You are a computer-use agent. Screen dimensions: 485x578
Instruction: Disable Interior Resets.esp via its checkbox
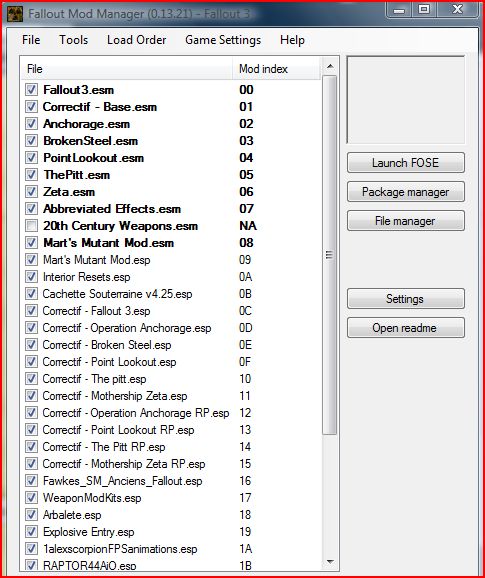pos(31,276)
